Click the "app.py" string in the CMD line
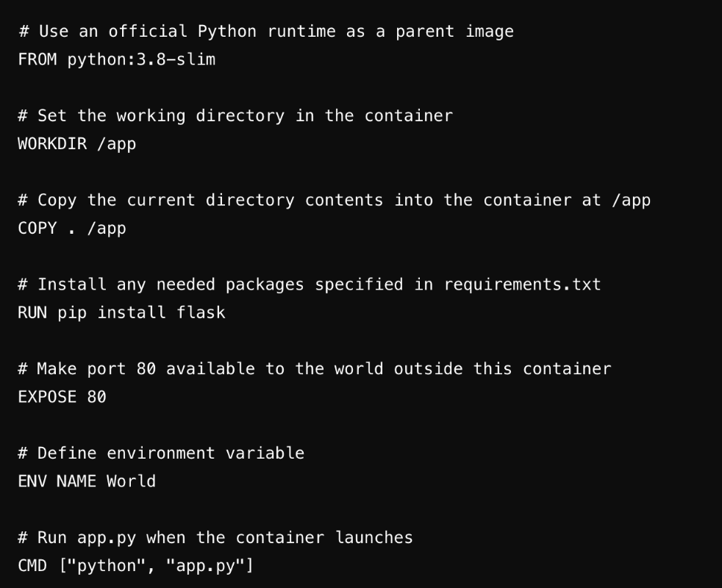 [x=205, y=566]
